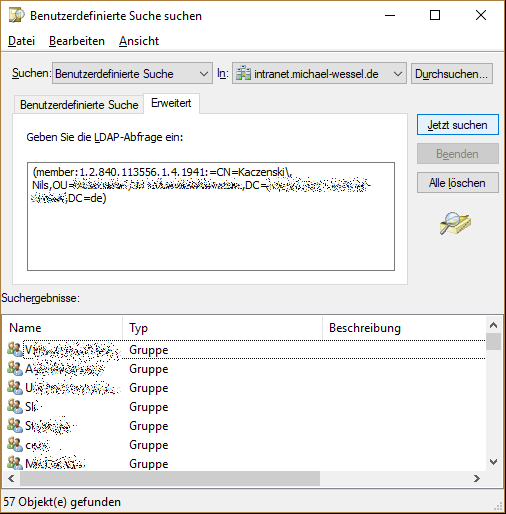Select the group icon for the Sl entry
The image size is (506, 514).
[x=15, y=406]
